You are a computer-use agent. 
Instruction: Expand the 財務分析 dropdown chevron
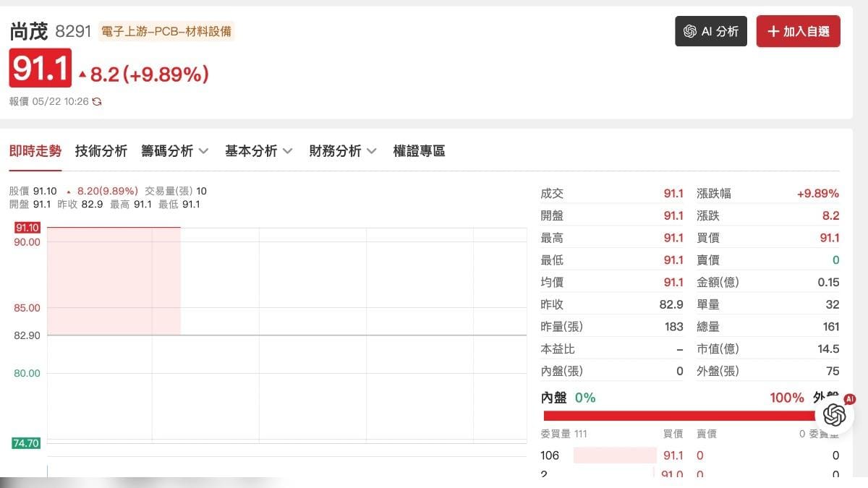(x=371, y=152)
